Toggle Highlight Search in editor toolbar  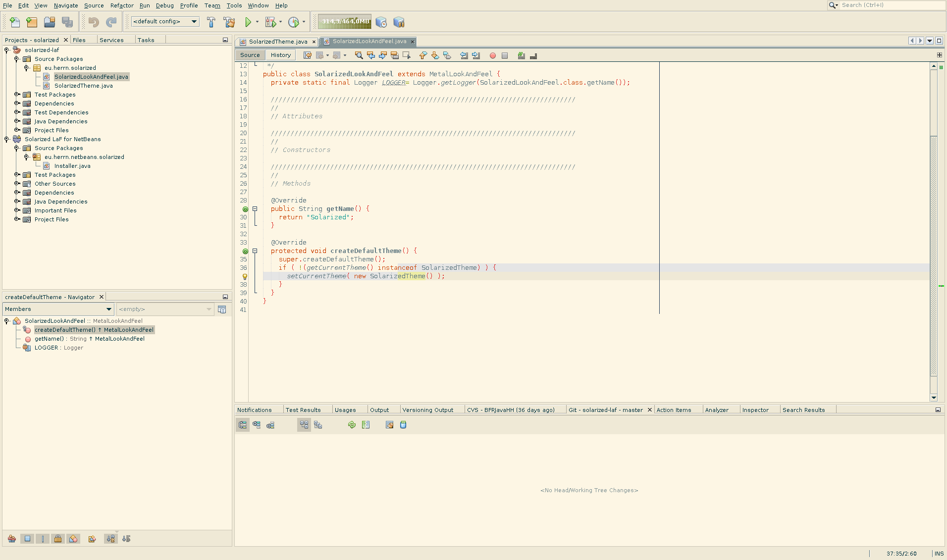(395, 55)
